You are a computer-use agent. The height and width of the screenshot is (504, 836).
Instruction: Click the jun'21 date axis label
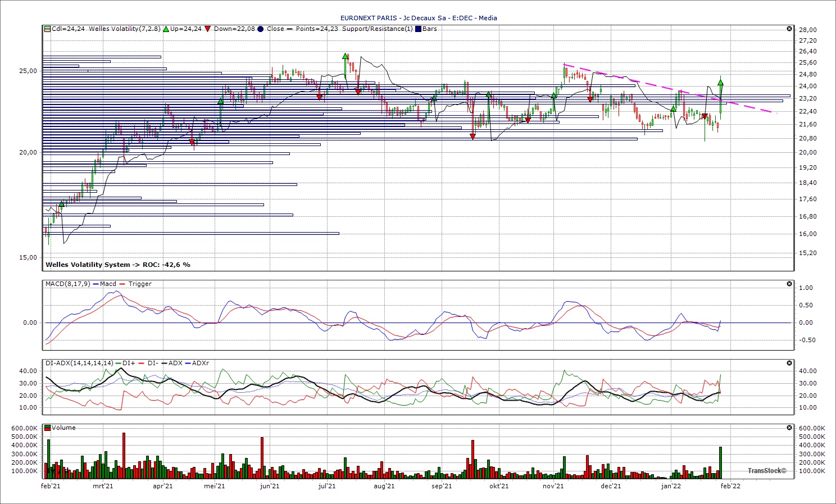point(270,486)
